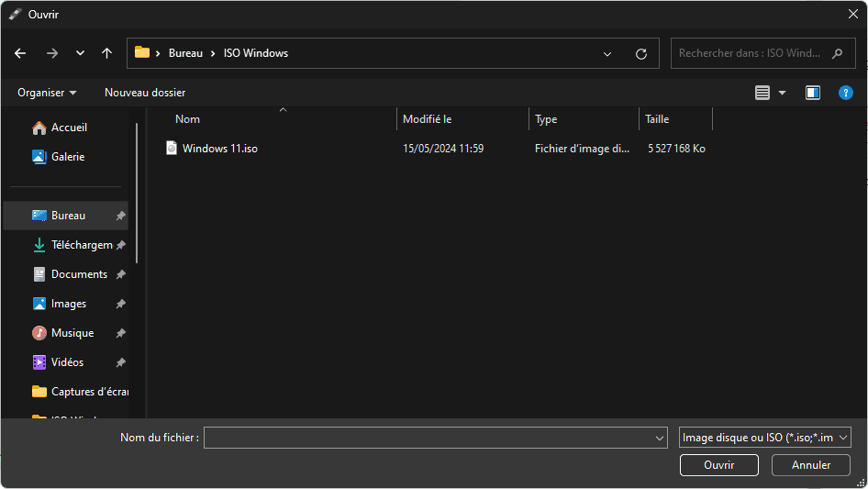Click the Accueil house icon
The image size is (868, 489).
[39, 128]
